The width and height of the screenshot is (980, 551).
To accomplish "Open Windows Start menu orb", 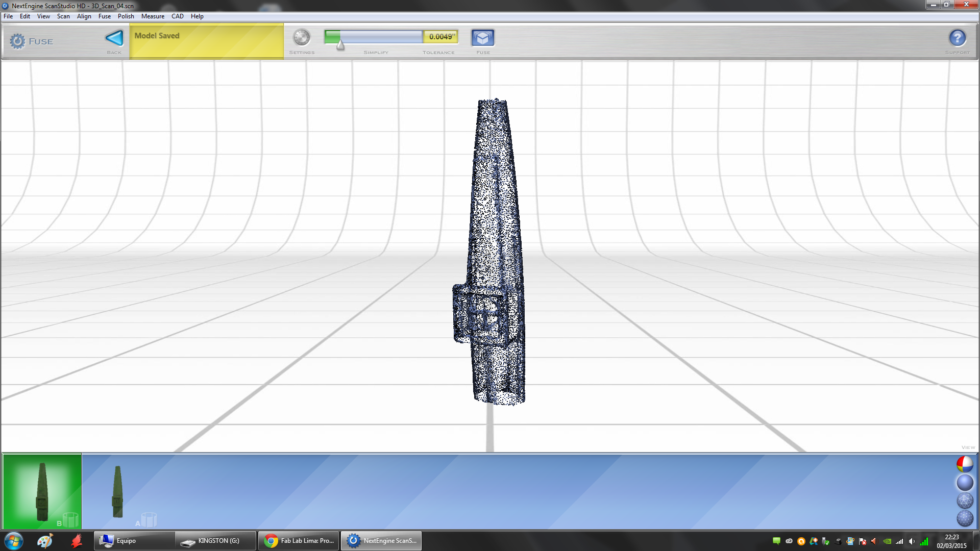I will click(14, 541).
